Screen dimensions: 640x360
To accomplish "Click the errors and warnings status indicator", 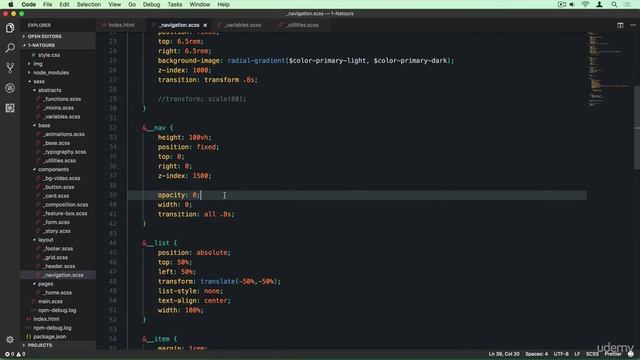I will click(x=15, y=354).
